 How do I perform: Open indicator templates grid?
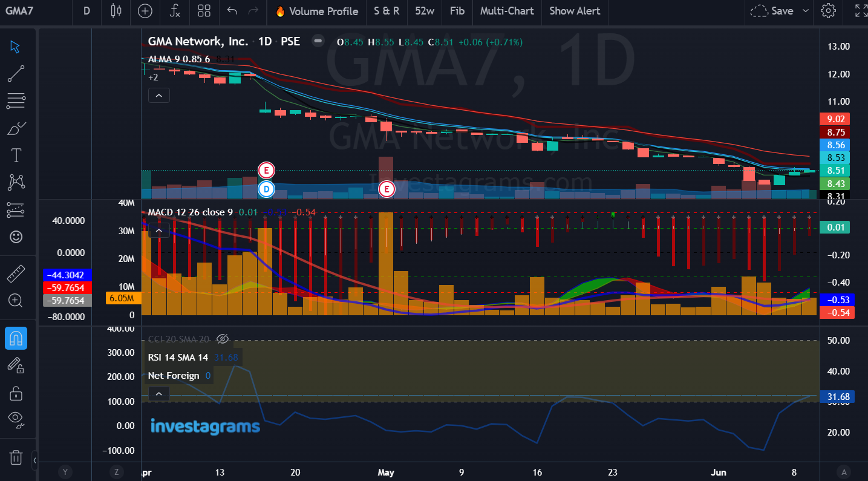(x=204, y=11)
